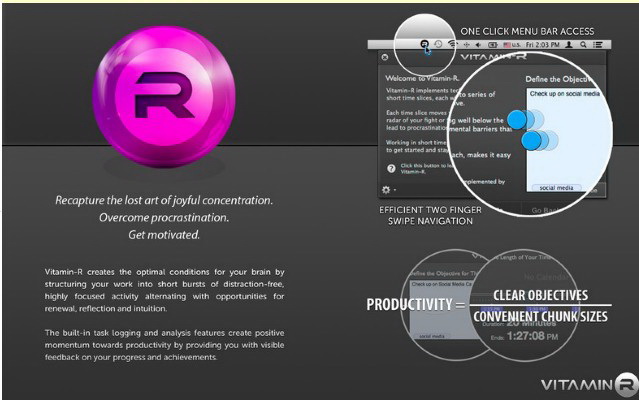Viewport: 639px width, 400px height.
Task: Click 'Recapture the lost art of joyful concentration.' line
Action: tap(164, 200)
